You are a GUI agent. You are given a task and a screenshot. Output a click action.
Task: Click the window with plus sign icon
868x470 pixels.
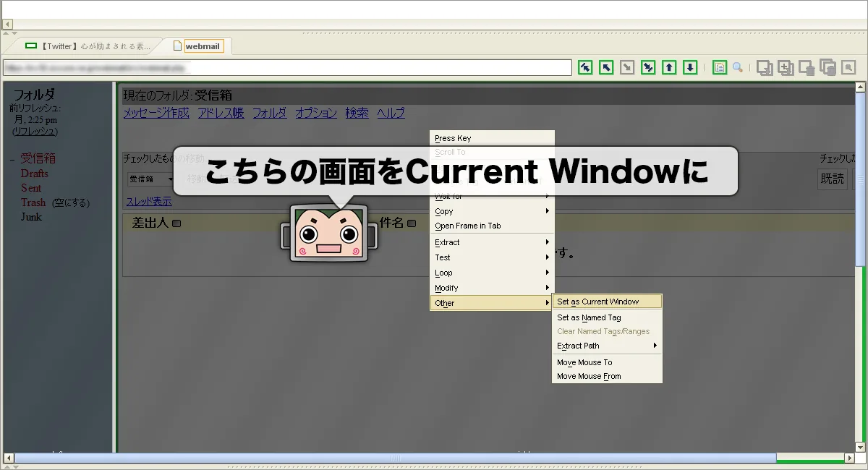(x=786, y=68)
